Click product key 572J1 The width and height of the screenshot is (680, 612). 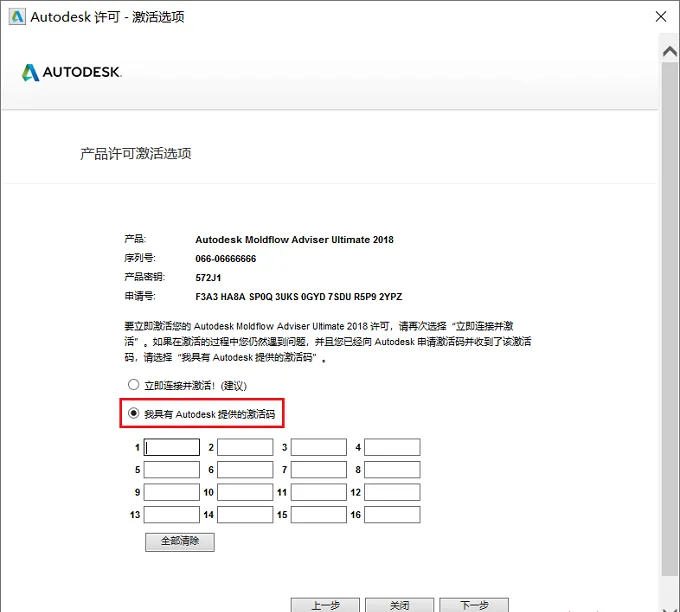pos(208,278)
